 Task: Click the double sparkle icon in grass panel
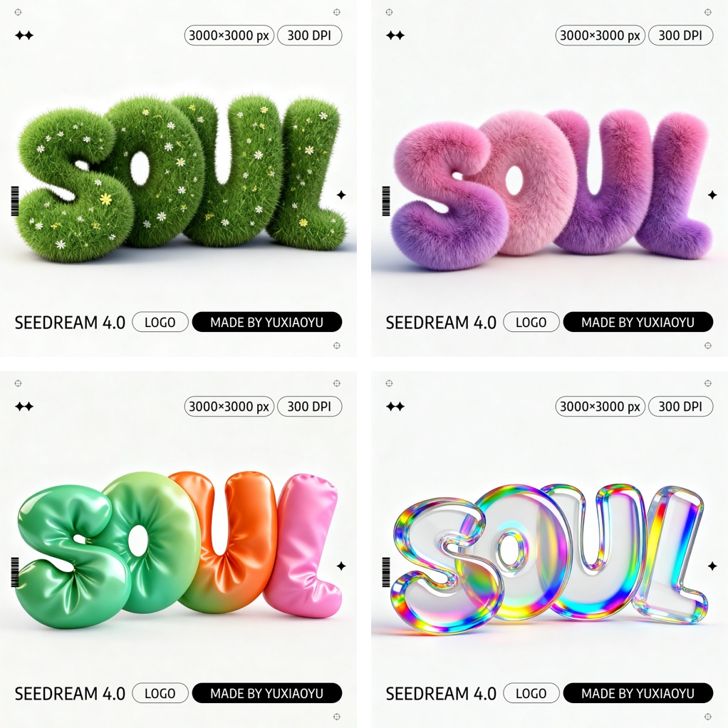point(24,36)
